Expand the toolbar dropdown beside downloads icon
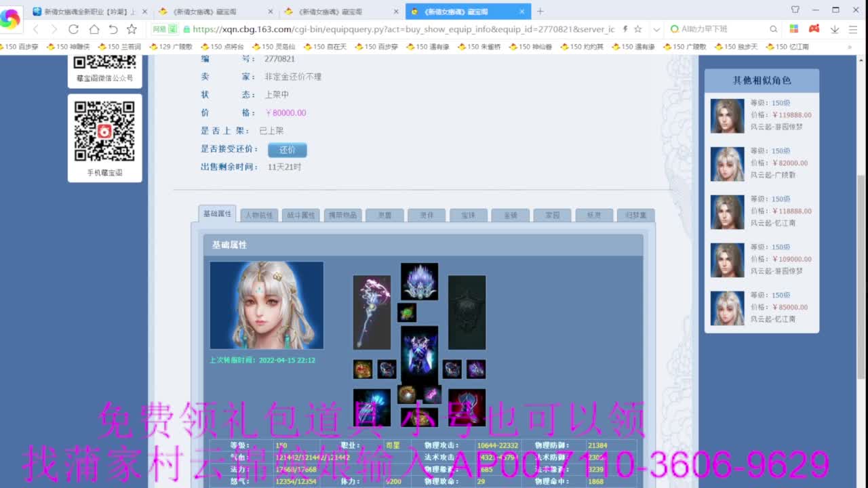 [852, 29]
